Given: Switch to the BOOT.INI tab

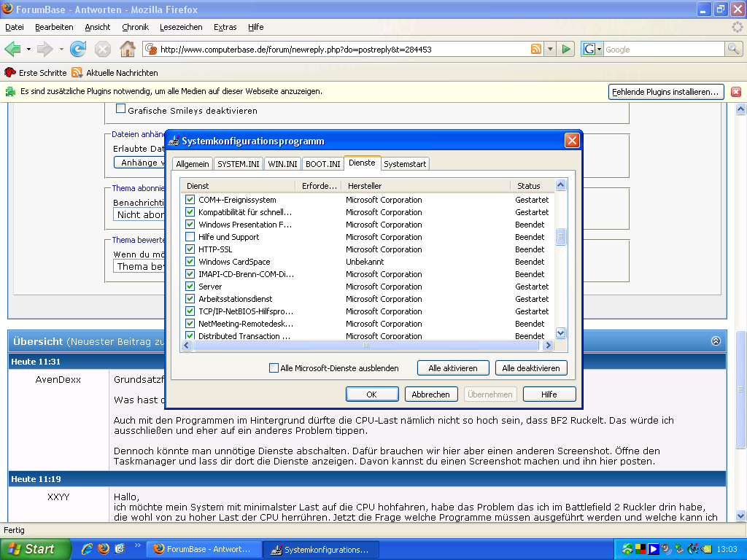Looking at the screenshot, I should pyautogui.click(x=322, y=164).
